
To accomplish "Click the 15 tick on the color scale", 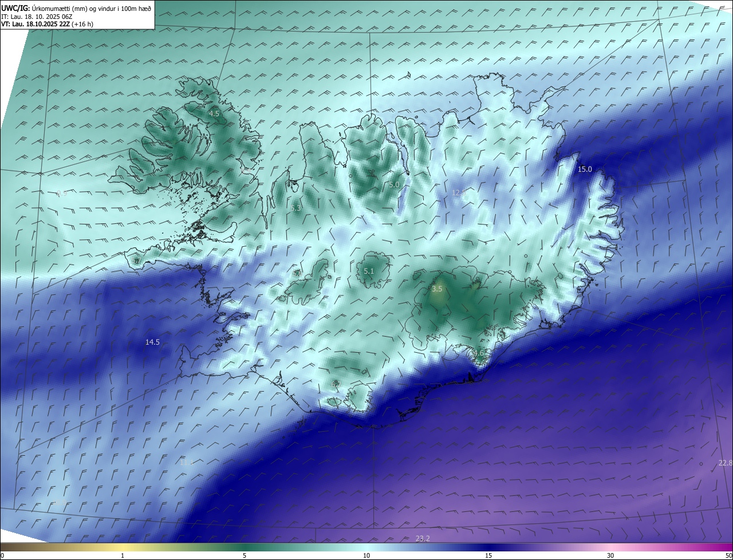I will (488, 555).
